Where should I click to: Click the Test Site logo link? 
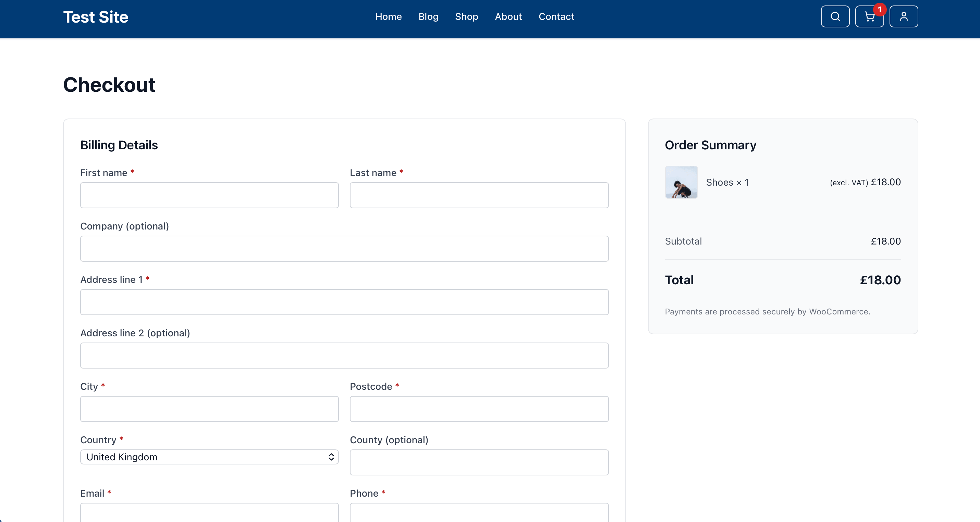pos(96,17)
